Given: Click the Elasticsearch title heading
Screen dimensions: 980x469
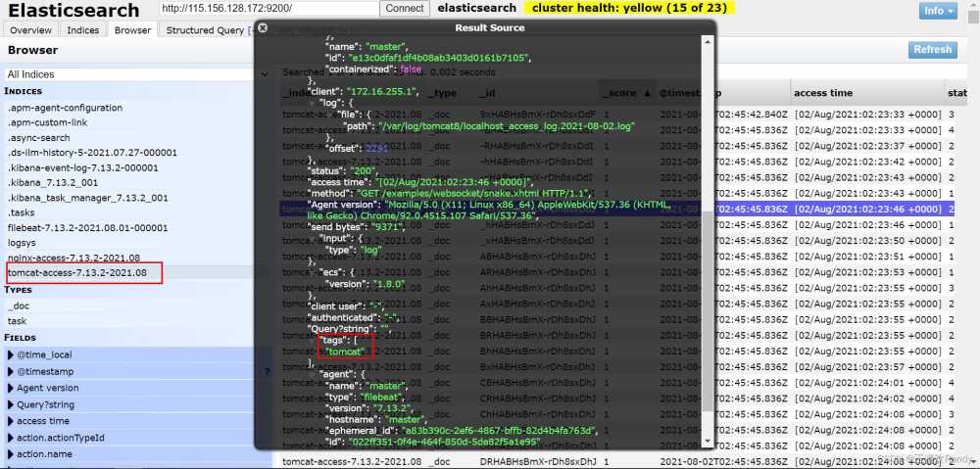Looking at the screenshot, I should click(73, 11).
